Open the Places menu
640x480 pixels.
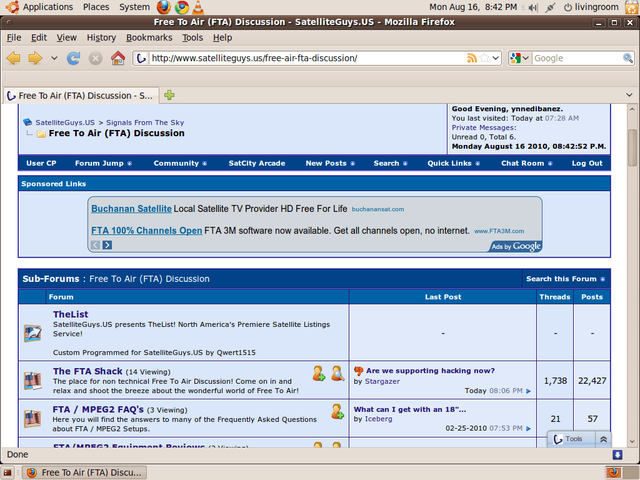[96, 7]
